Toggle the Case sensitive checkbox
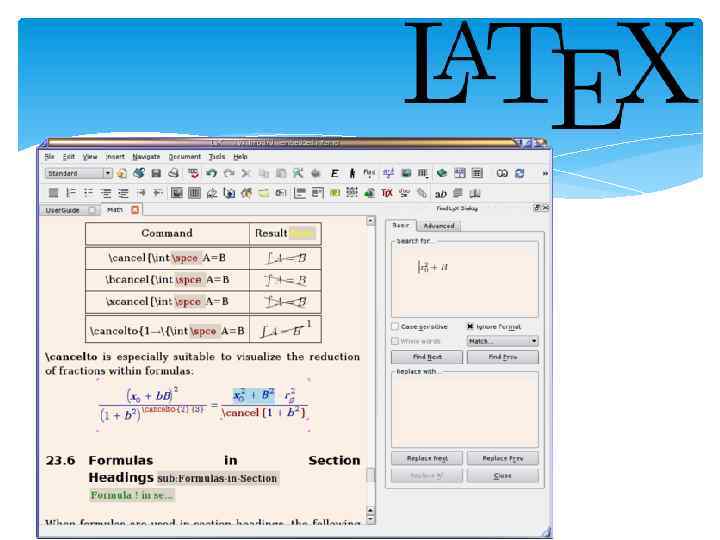The height and width of the screenshot is (540, 720). point(394,326)
